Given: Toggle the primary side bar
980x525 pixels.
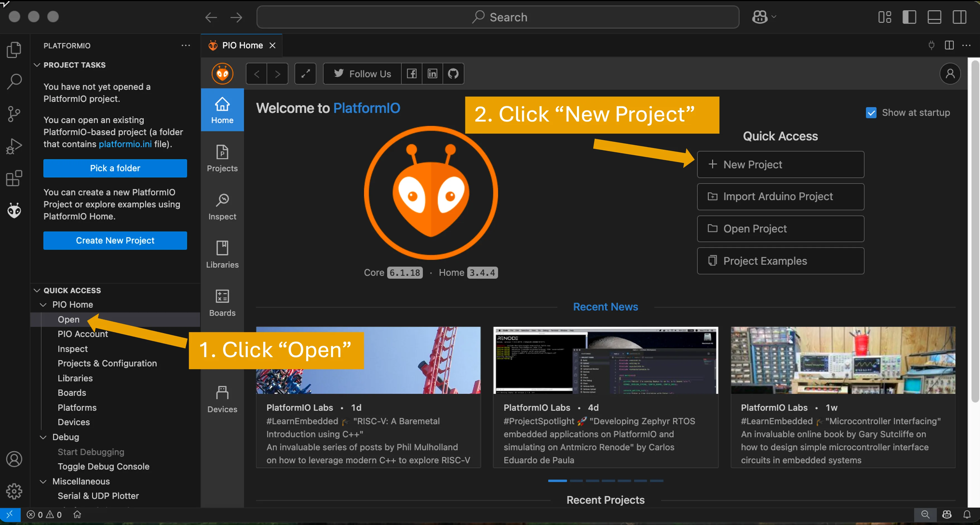Looking at the screenshot, I should tap(909, 17).
